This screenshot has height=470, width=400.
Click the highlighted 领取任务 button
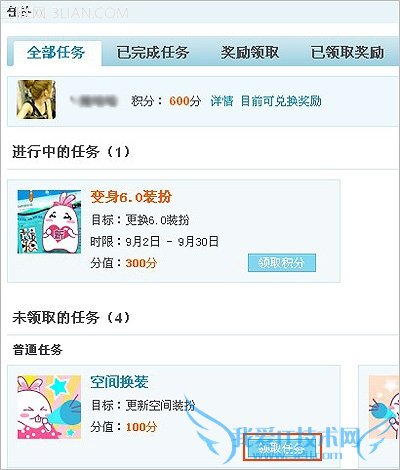pyautogui.click(x=282, y=448)
